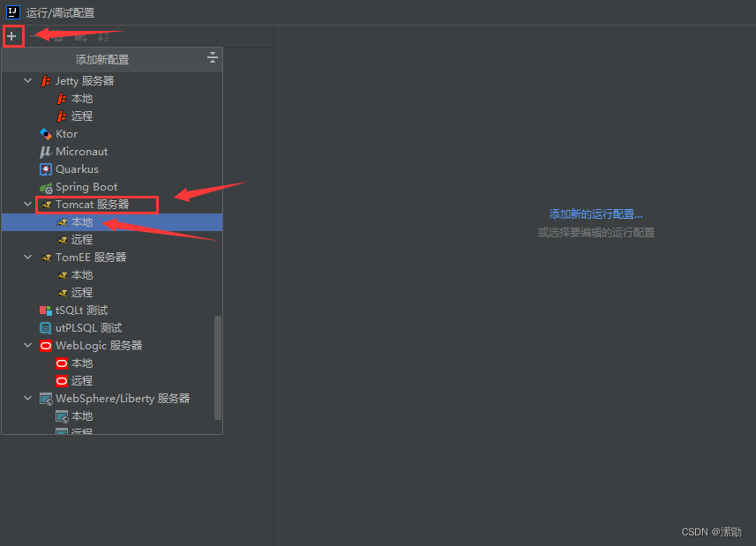Image resolution: width=756 pixels, height=546 pixels.
Task: Choose the Spring Boot configuration type
Action: click(112, 187)
